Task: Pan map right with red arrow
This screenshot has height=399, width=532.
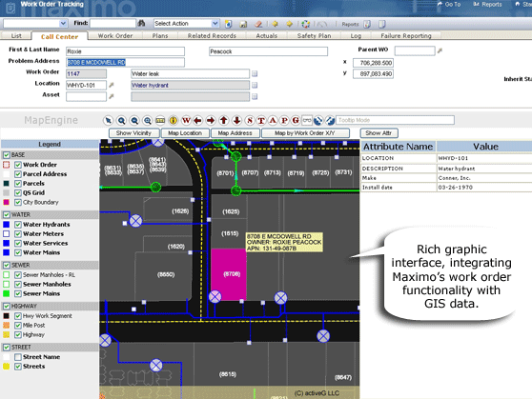Action: pyautogui.click(x=211, y=120)
